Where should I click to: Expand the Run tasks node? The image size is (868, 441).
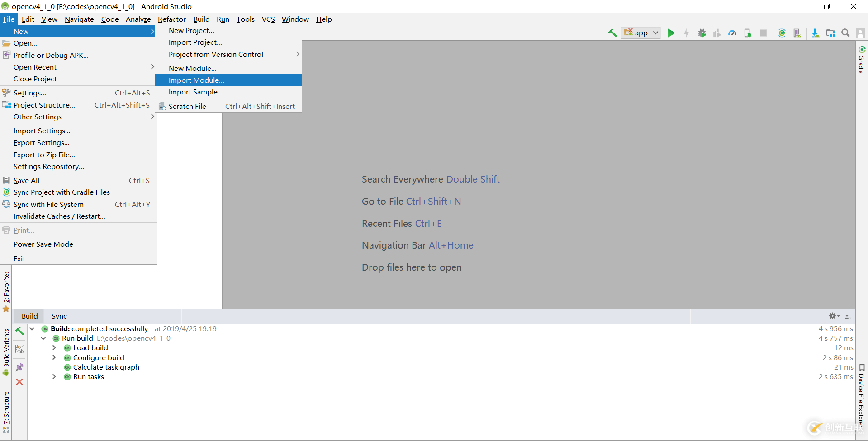[x=54, y=377]
